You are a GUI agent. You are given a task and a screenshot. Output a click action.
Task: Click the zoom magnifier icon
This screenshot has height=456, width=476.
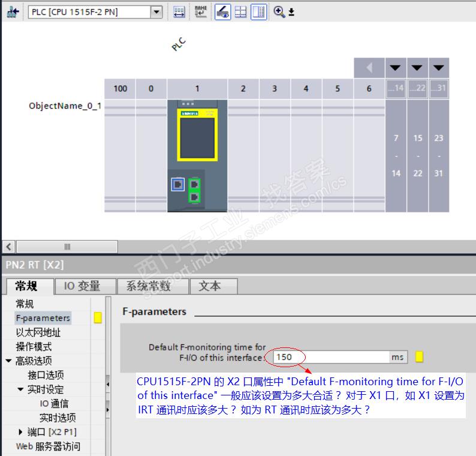point(279,12)
